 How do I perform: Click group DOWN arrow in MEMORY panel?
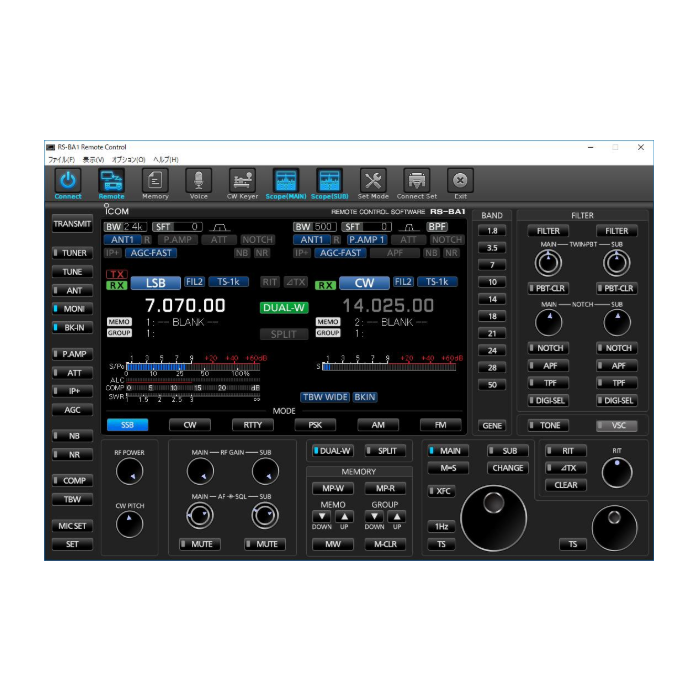click(374, 517)
